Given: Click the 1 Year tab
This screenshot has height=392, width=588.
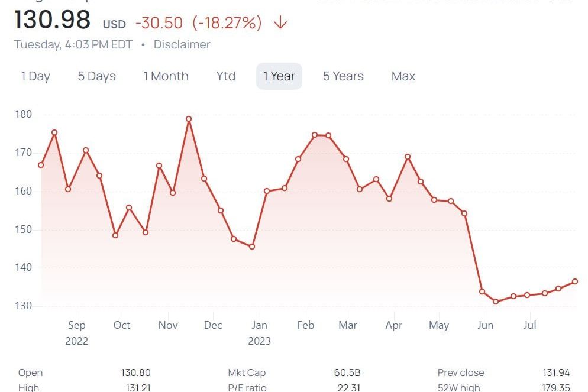Looking at the screenshot, I should click(x=279, y=76).
